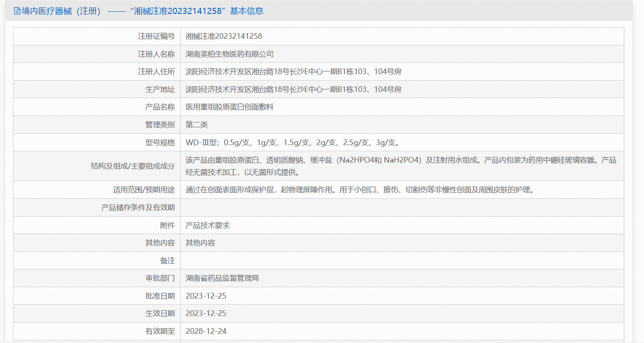Click the 批准日期 value 2023-12-25
The image size is (644, 343).
(206, 296)
